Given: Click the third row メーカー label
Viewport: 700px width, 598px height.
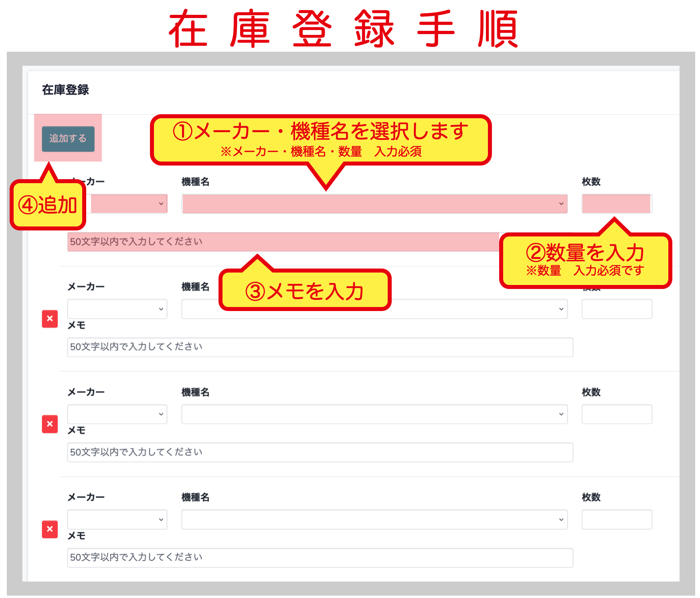Looking at the screenshot, I should click(86, 392).
